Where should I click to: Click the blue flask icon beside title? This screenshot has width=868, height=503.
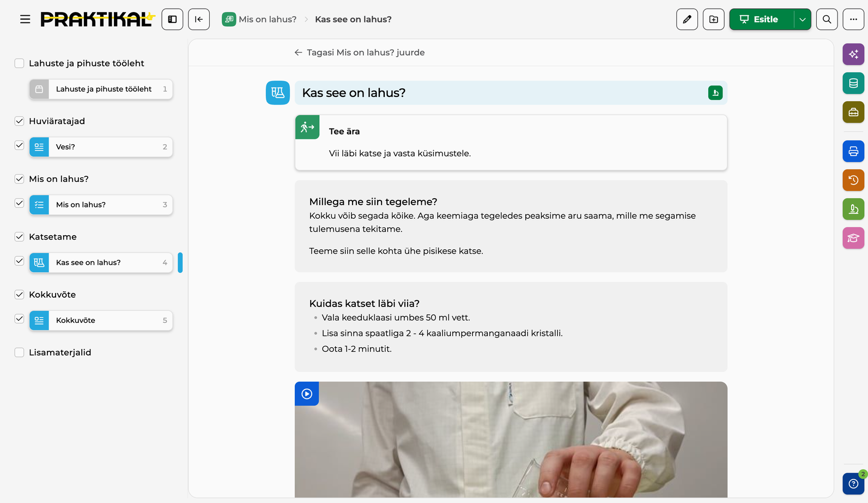[278, 93]
